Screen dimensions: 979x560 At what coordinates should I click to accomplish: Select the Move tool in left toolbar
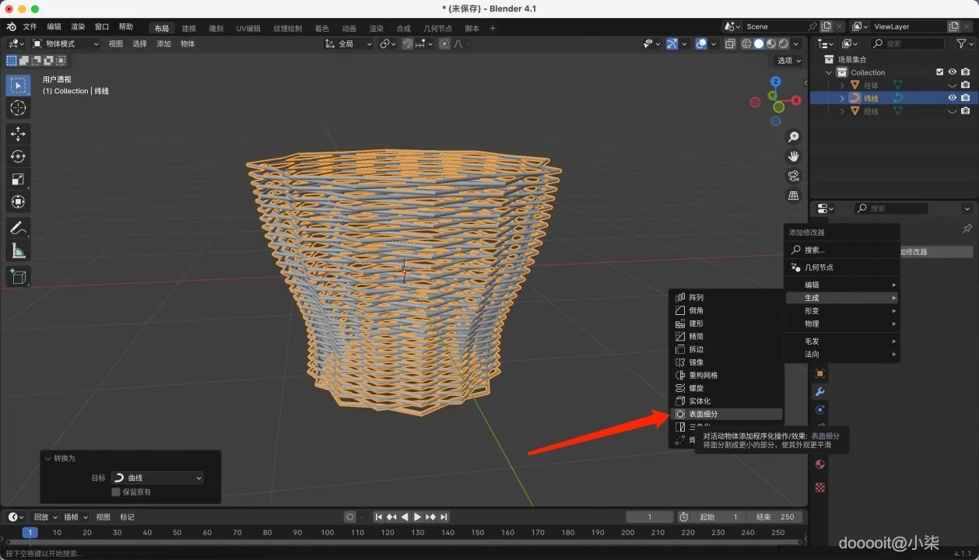tap(18, 134)
